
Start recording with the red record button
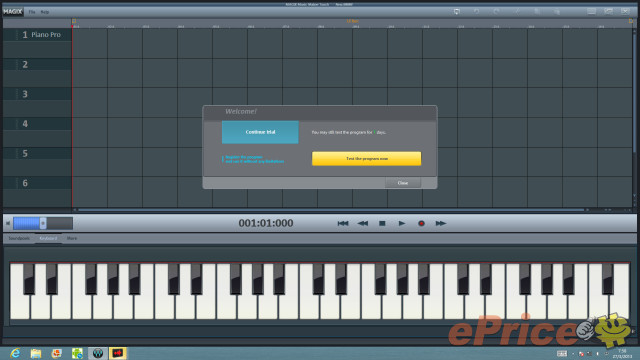coord(421,223)
